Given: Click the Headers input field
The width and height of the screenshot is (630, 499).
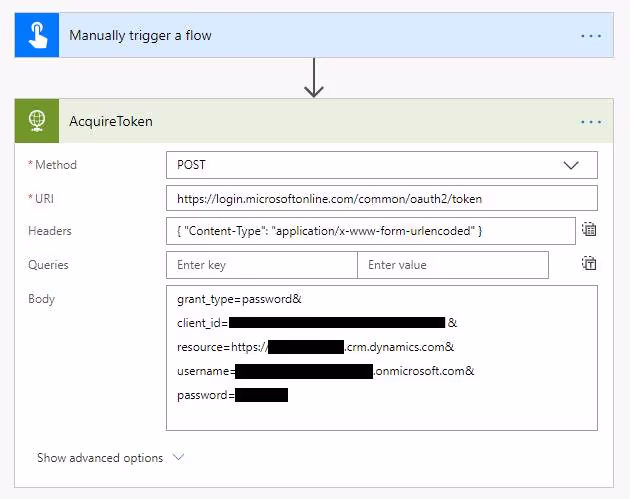Looking at the screenshot, I should point(371,231).
